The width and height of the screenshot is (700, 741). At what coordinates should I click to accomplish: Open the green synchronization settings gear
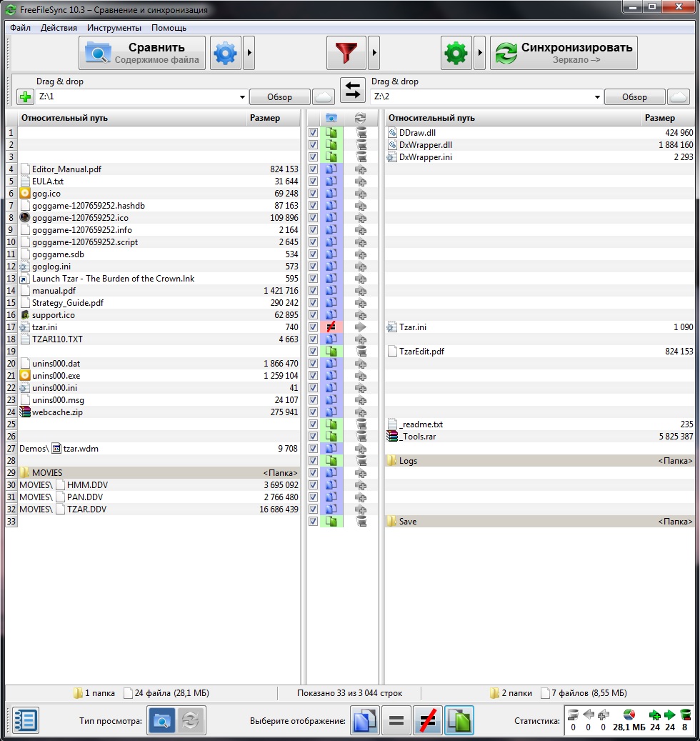point(456,53)
